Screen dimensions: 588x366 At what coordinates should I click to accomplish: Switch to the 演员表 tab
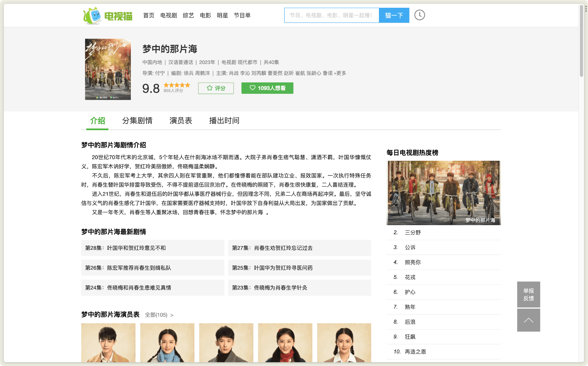pyautogui.click(x=180, y=121)
